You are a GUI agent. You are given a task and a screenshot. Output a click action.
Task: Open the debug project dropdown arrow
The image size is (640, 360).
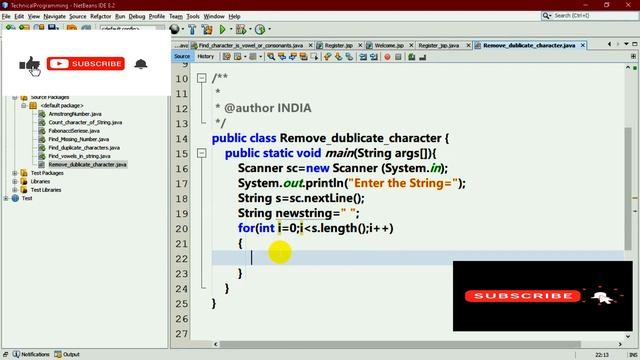tap(250, 29)
